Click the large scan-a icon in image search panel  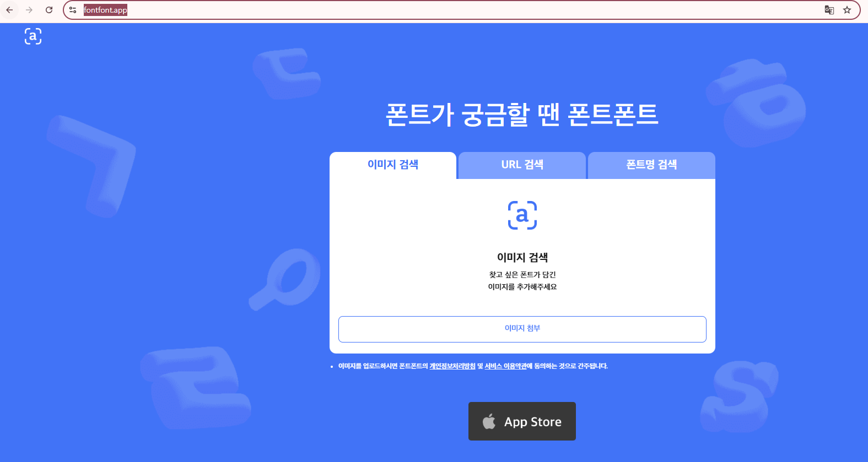coord(522,215)
